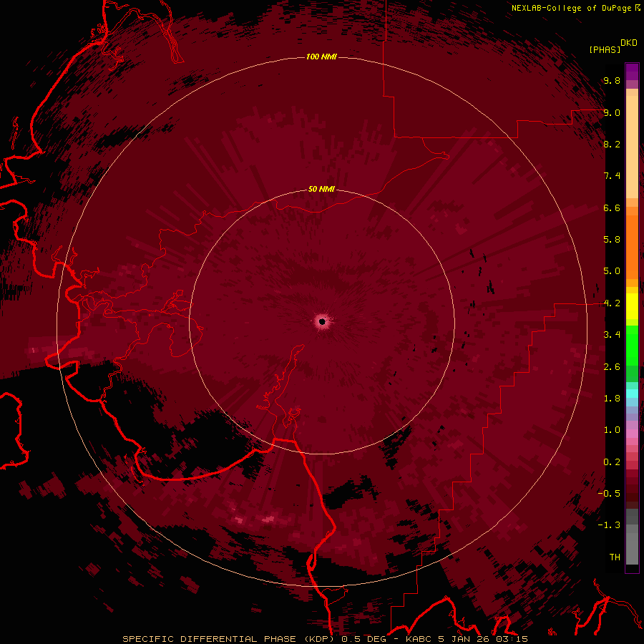
Task: Click the -1.3 legend value
Action: [609, 525]
